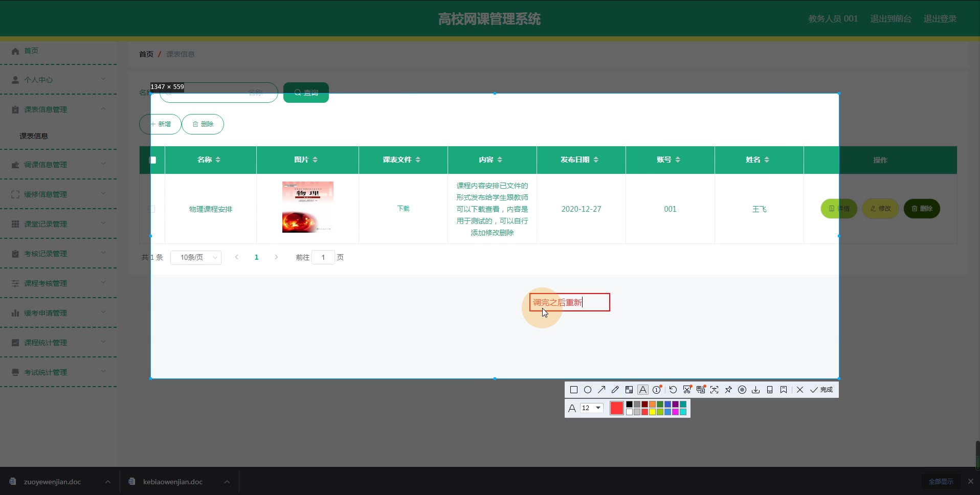Click the large current red color swatch
The width and height of the screenshot is (980, 495).
coord(617,408)
